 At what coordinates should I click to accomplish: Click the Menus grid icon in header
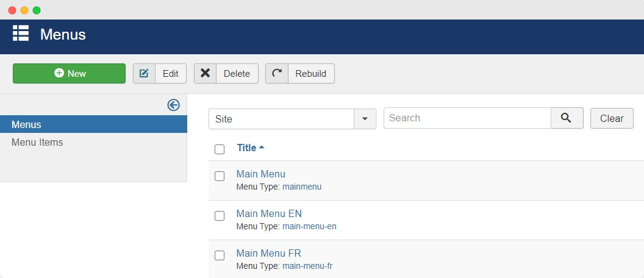coord(21,34)
